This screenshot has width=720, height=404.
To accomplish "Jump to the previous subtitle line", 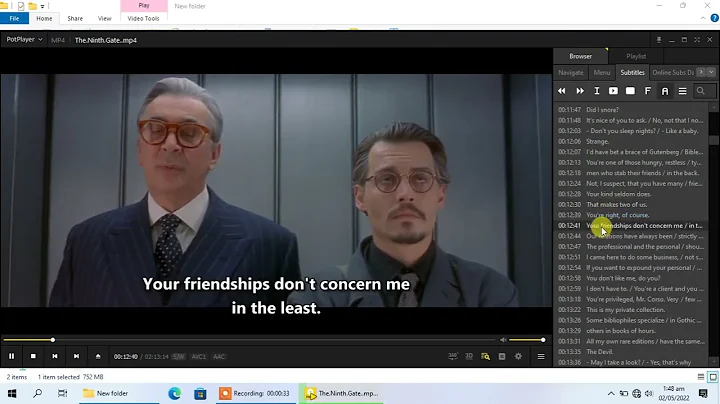I will point(562,91).
